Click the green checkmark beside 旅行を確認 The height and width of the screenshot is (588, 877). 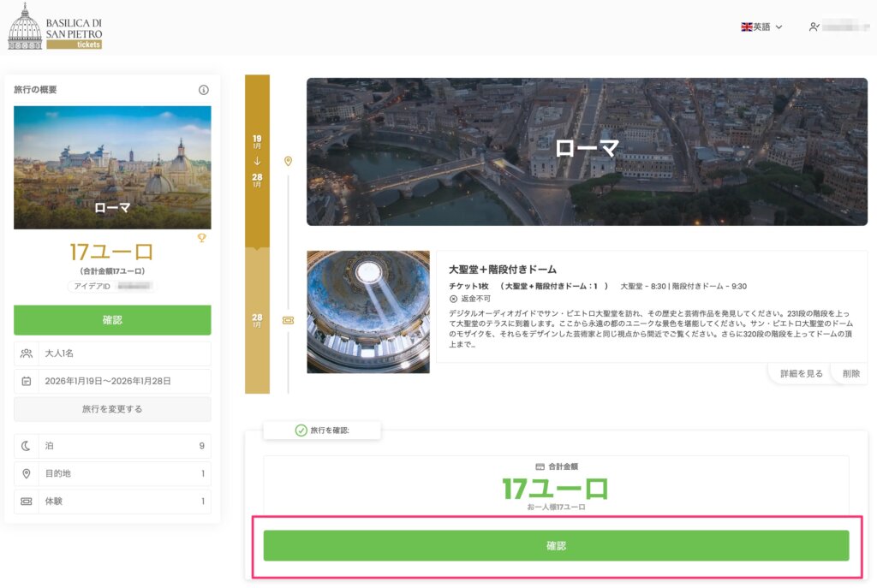coord(301,430)
